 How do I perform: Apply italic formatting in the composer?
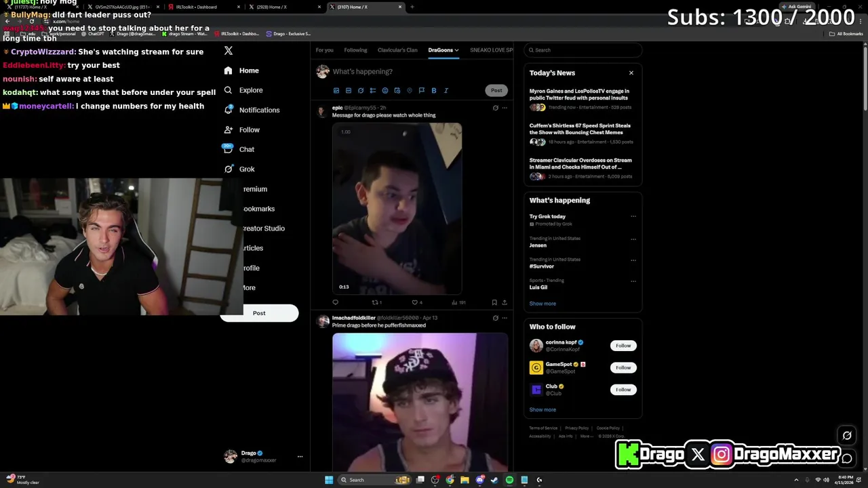tap(446, 90)
